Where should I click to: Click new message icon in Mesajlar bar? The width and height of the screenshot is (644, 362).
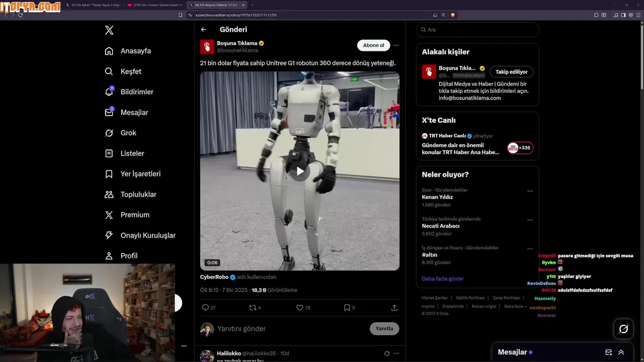tap(608, 352)
